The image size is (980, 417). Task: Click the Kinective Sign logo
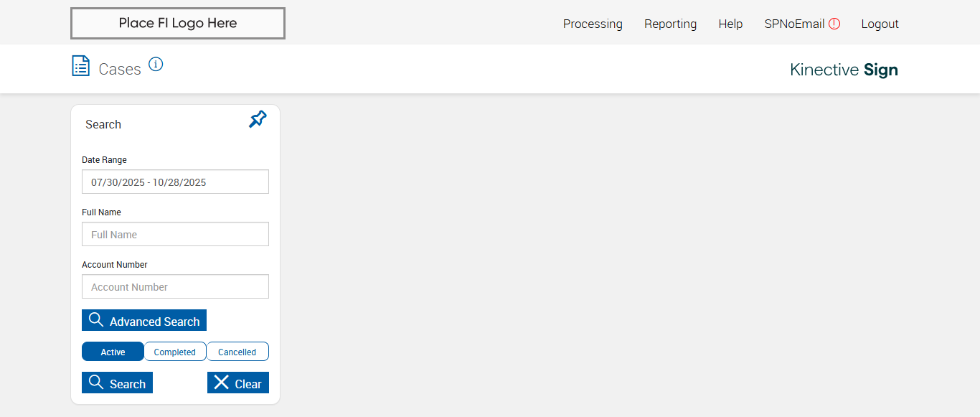pyautogui.click(x=844, y=70)
